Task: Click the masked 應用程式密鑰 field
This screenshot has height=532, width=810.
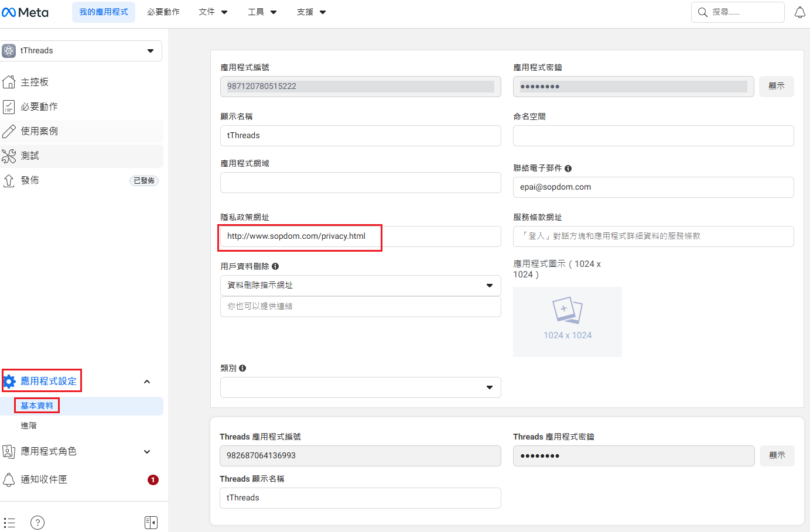Action: 634,87
